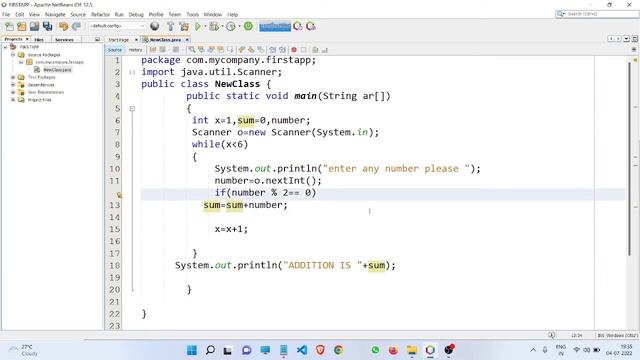Run the project with green play icon
The width and height of the screenshot is (640, 360).
pos(198,27)
